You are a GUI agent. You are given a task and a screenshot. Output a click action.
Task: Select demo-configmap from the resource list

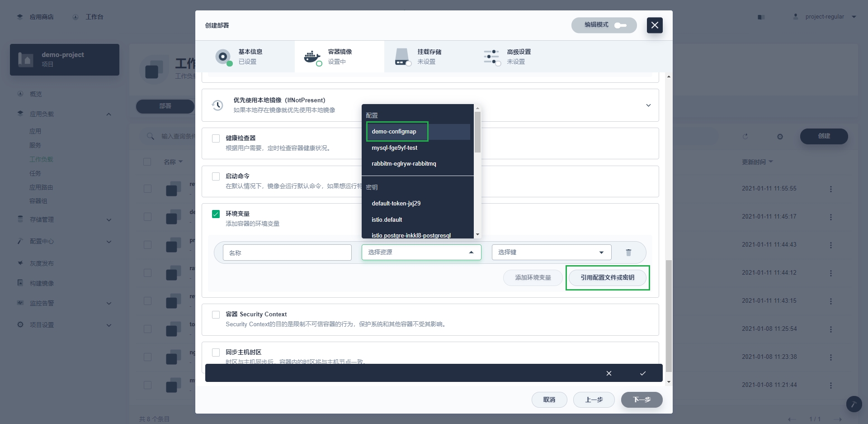point(394,131)
